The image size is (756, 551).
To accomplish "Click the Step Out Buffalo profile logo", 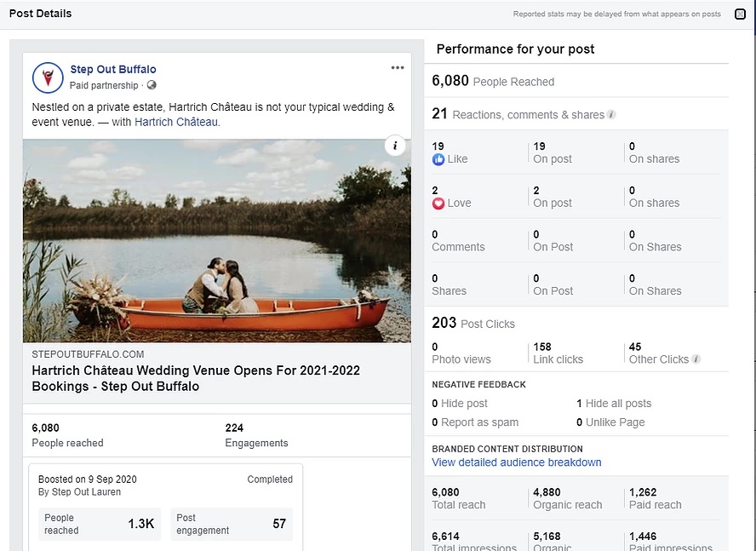I will point(48,77).
